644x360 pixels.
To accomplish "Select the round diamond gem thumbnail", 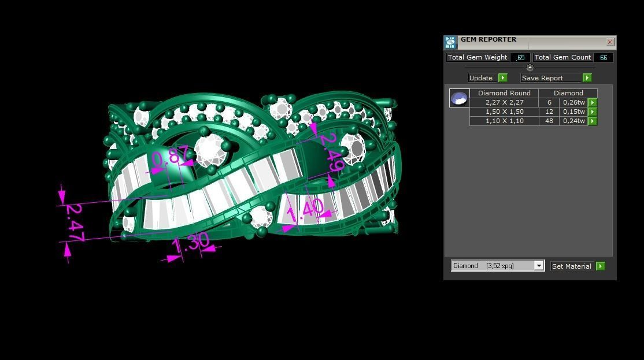I will 459,98.
